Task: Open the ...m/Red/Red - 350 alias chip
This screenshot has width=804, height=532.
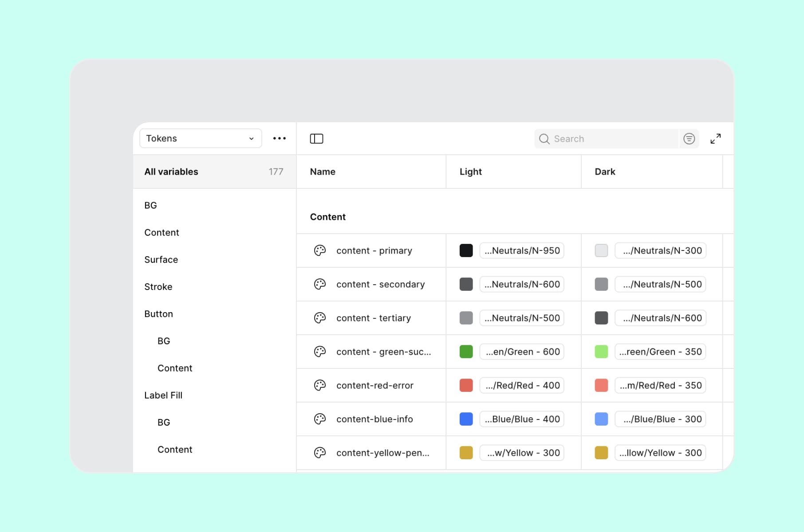Action: coord(660,385)
